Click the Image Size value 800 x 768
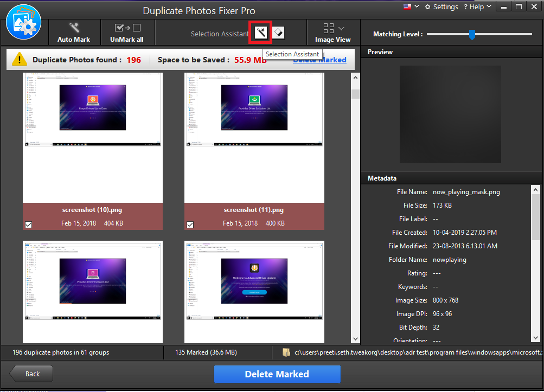 tap(445, 300)
